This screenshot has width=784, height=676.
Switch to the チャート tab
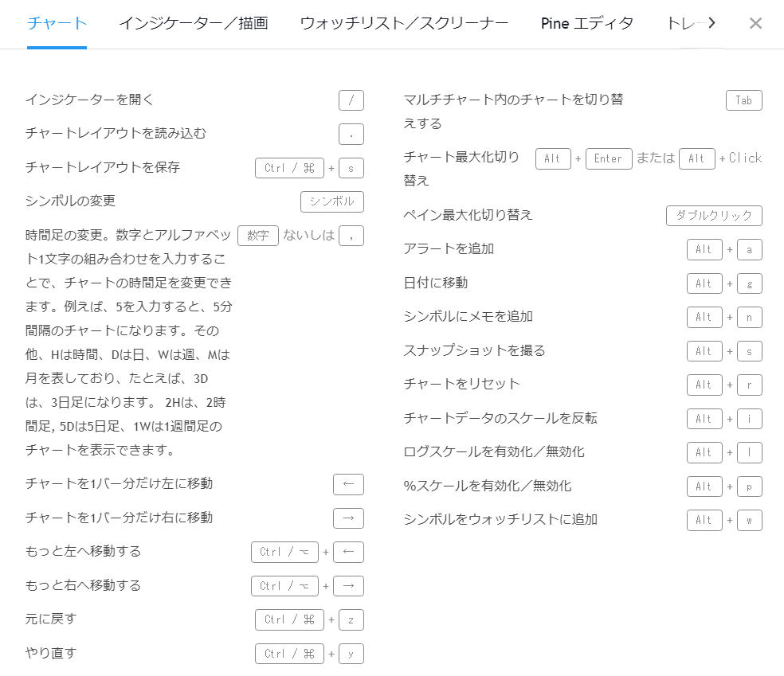[x=57, y=23]
